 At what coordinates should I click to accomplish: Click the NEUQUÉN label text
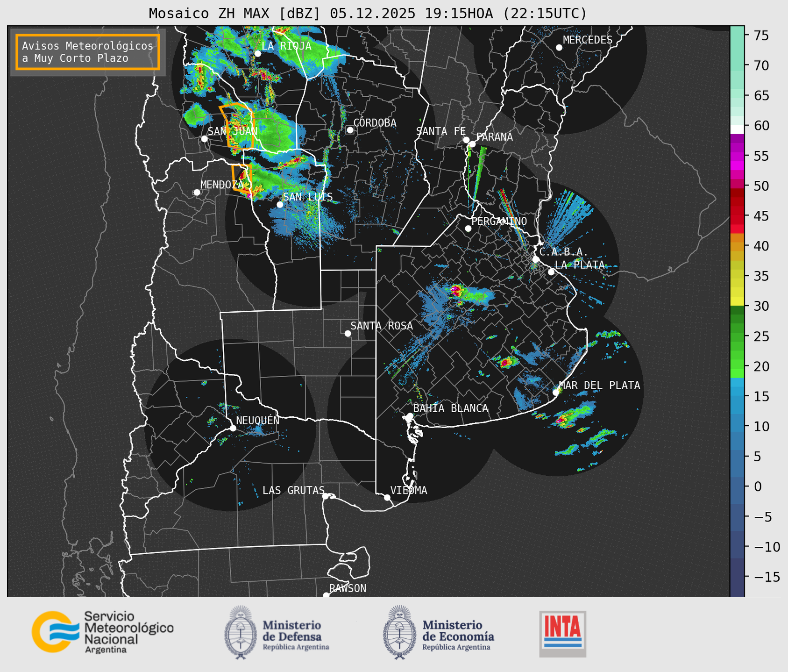coord(258,420)
